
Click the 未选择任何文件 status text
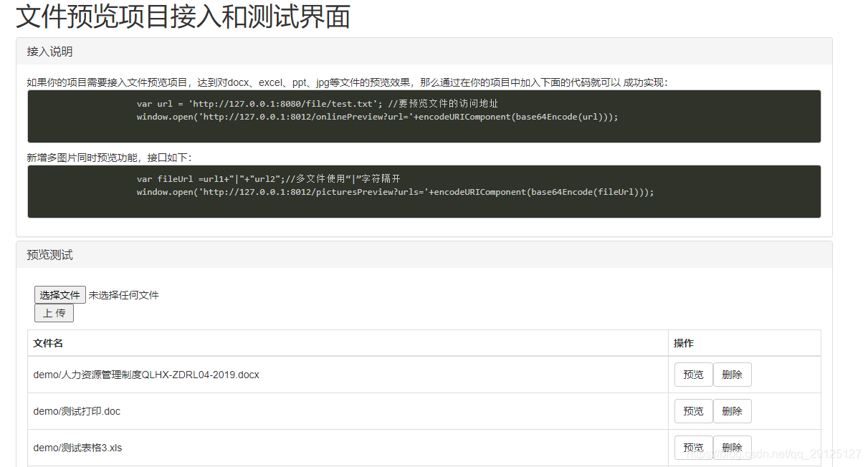pos(124,295)
